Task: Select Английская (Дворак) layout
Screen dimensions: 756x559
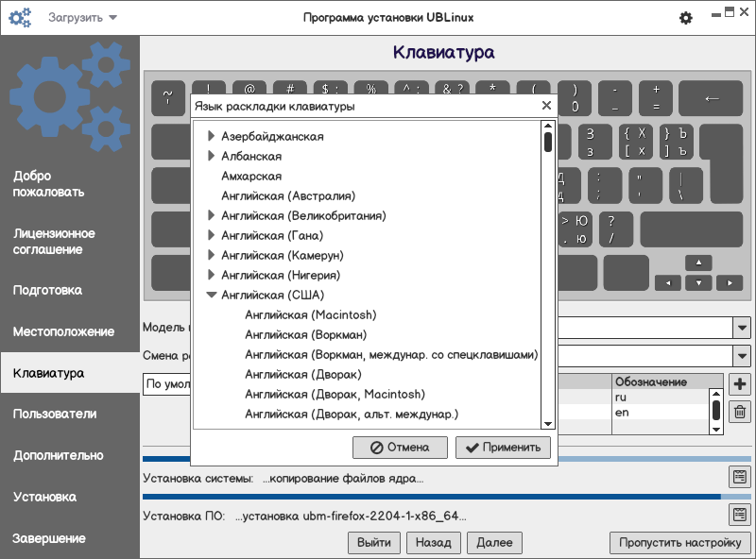Action: coord(303,374)
